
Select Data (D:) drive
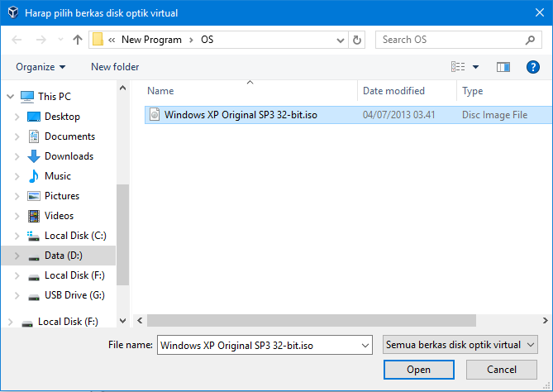(x=64, y=256)
